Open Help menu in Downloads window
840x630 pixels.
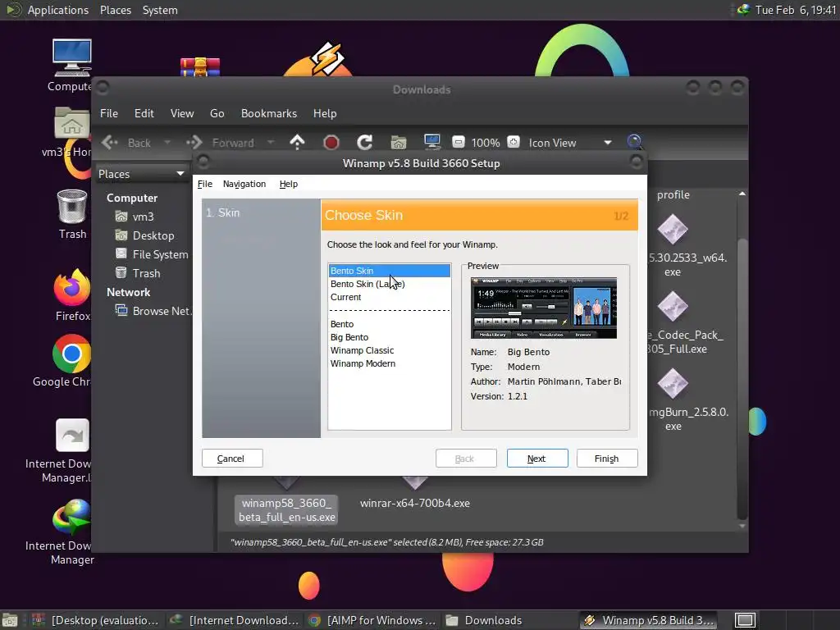coord(325,113)
